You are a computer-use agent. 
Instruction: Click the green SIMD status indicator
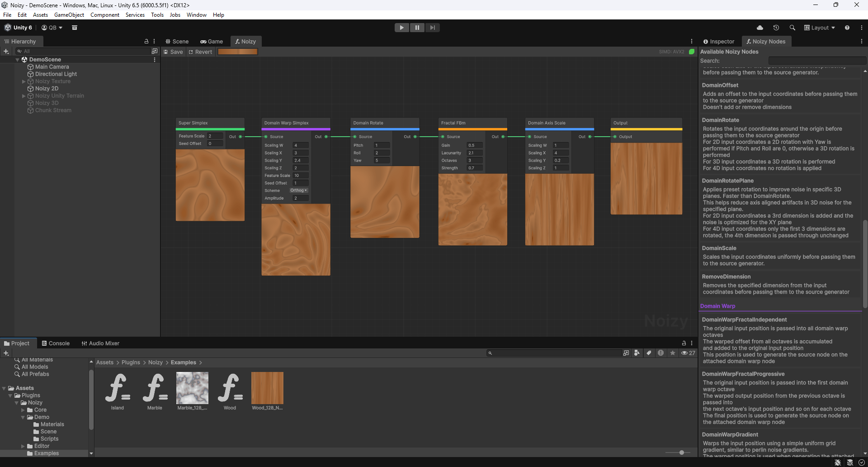coord(692,52)
